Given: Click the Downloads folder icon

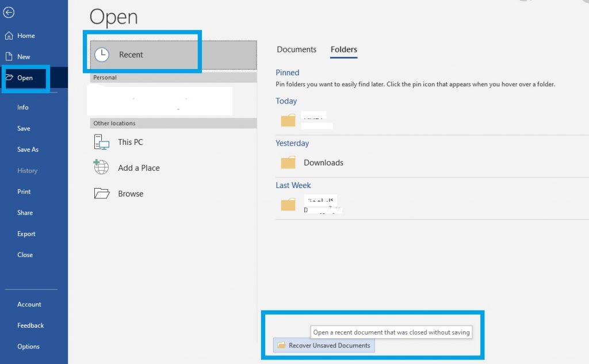Looking at the screenshot, I should [x=288, y=162].
